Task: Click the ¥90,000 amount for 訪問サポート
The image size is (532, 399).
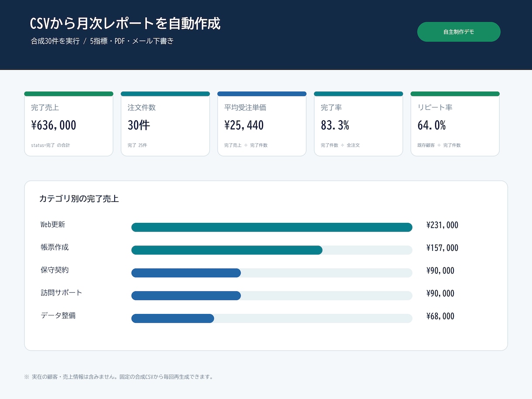Action: [440, 293]
